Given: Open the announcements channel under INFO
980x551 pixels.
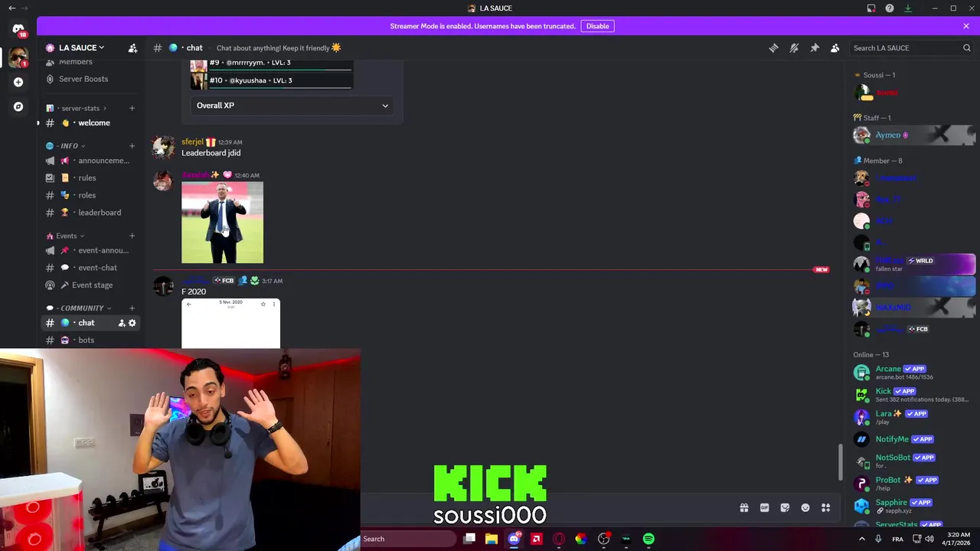Looking at the screenshot, I should pyautogui.click(x=91, y=161).
